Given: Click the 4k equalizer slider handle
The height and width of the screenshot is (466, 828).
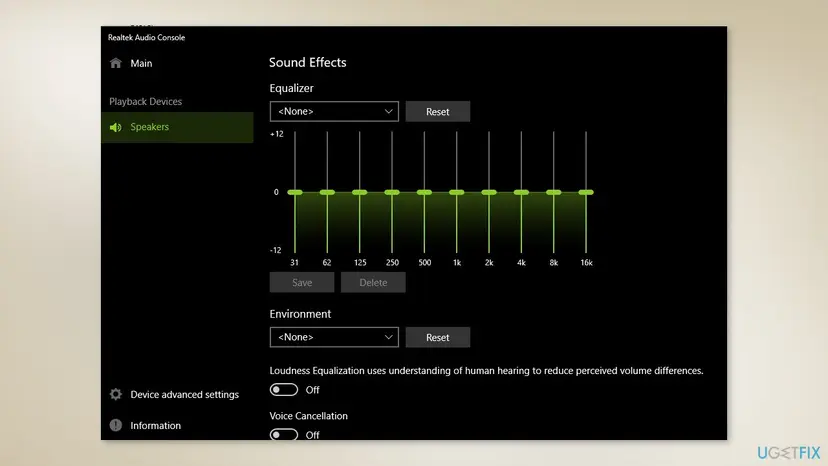Looking at the screenshot, I should 521,192.
